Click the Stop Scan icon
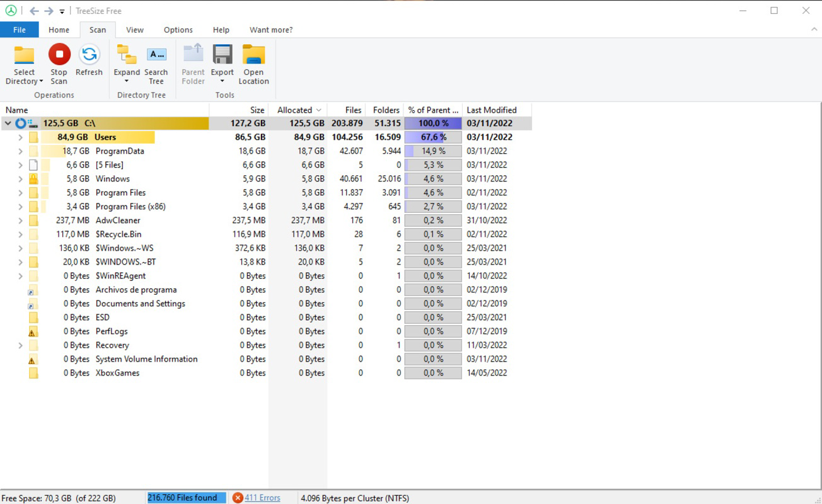The image size is (822, 504). pos(59,55)
